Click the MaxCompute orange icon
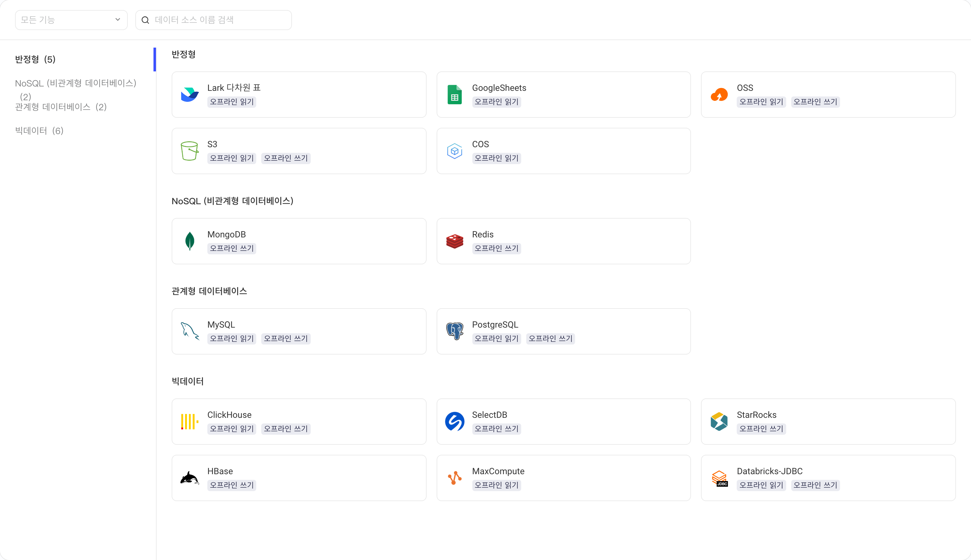The width and height of the screenshot is (971, 560). point(454,478)
